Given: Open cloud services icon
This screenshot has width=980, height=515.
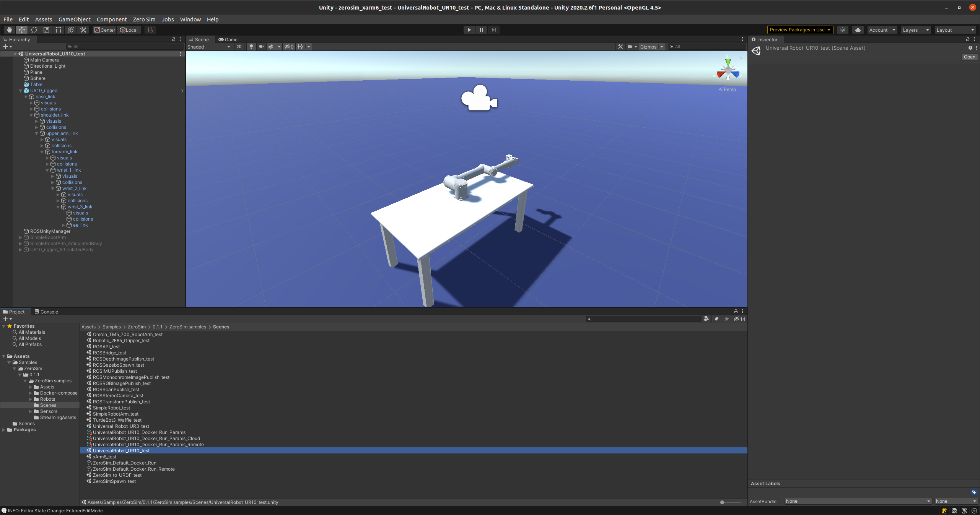Looking at the screenshot, I should (858, 30).
